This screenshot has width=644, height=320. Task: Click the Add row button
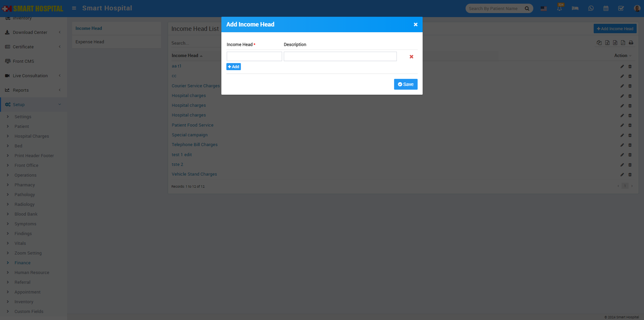[x=233, y=67]
